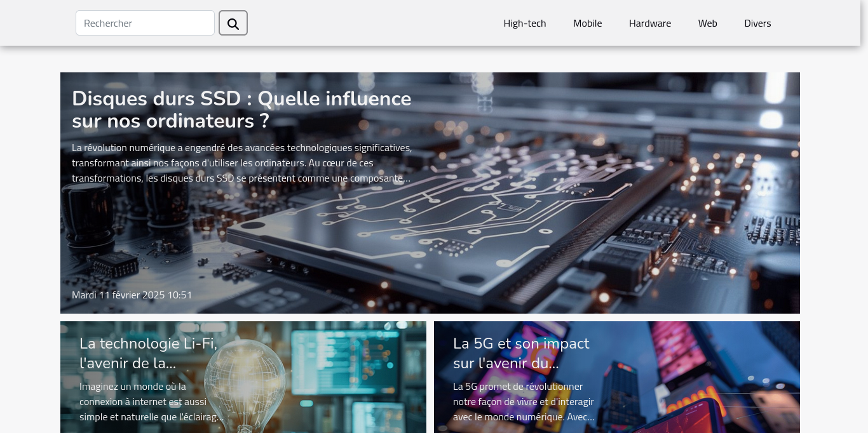Select the Web menu item
868x433 pixels.
click(707, 23)
